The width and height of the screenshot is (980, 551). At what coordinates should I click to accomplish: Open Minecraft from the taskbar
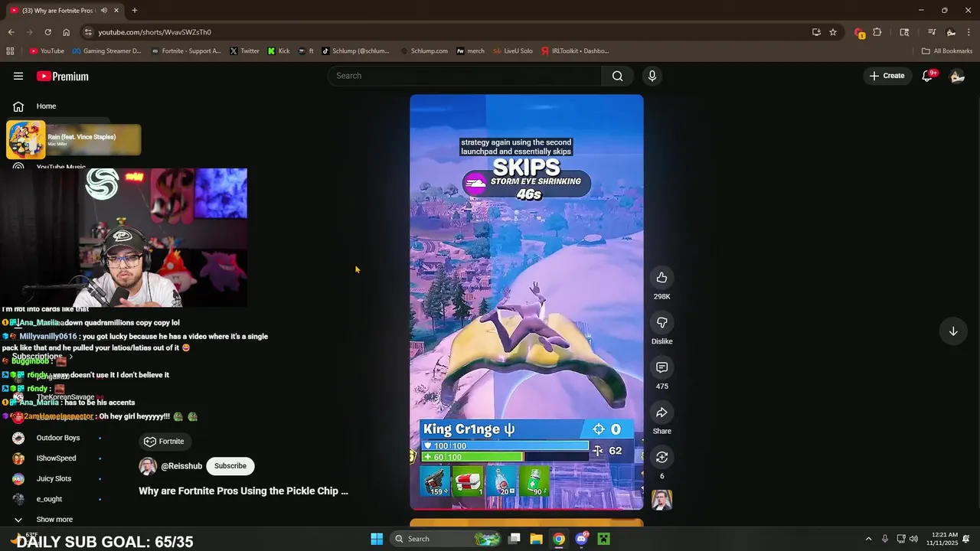(x=603, y=539)
